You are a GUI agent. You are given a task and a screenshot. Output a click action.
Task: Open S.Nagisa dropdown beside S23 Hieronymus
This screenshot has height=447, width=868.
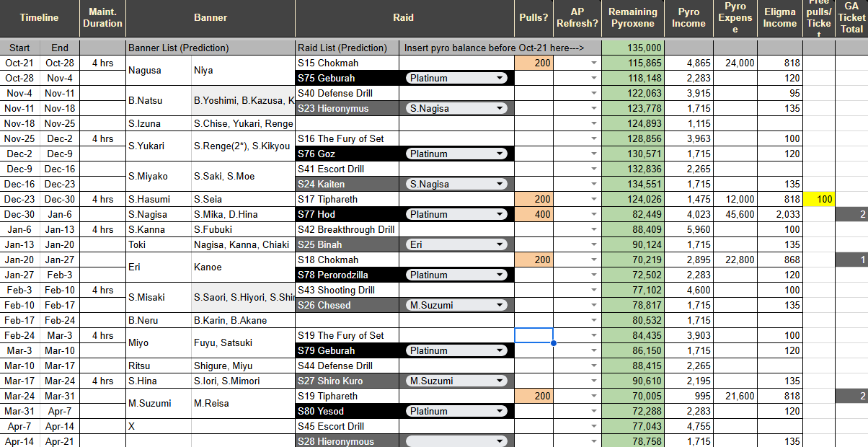click(x=457, y=108)
